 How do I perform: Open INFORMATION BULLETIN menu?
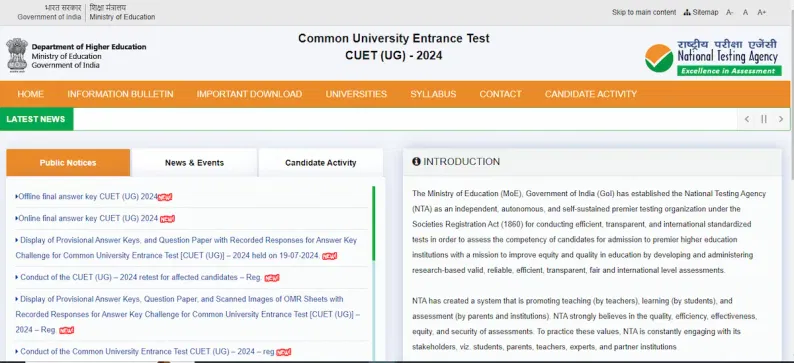pos(120,94)
